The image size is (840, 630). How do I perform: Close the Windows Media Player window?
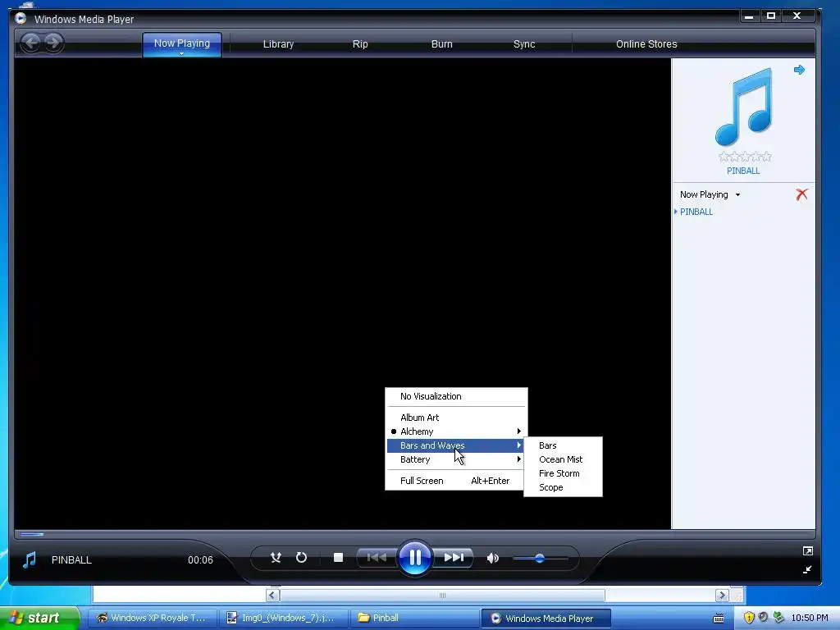tap(797, 16)
